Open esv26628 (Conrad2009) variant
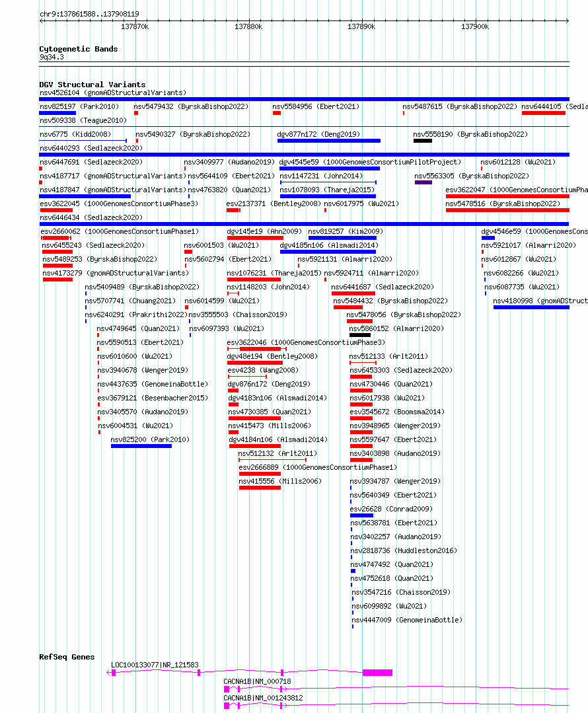Image resolution: width=588 pixels, height=713 pixels. click(x=391, y=509)
